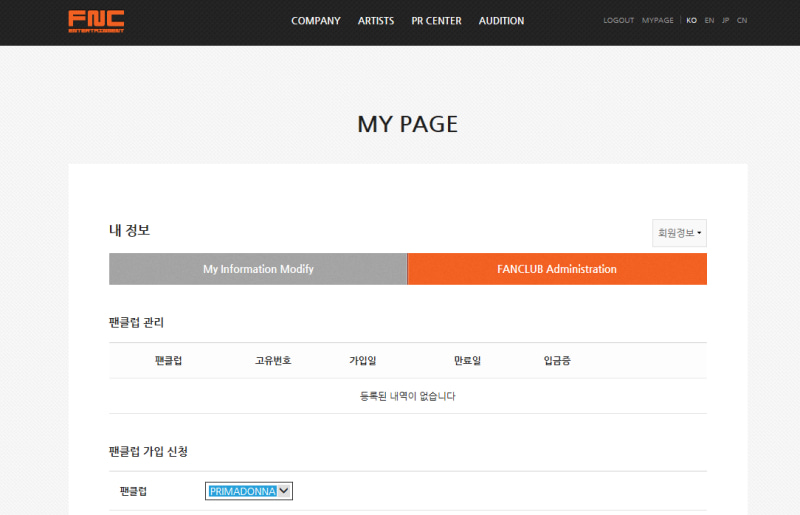This screenshot has width=800, height=515.
Task: Open the PRIMADONNA fanclub dropdown
Action: (249, 491)
